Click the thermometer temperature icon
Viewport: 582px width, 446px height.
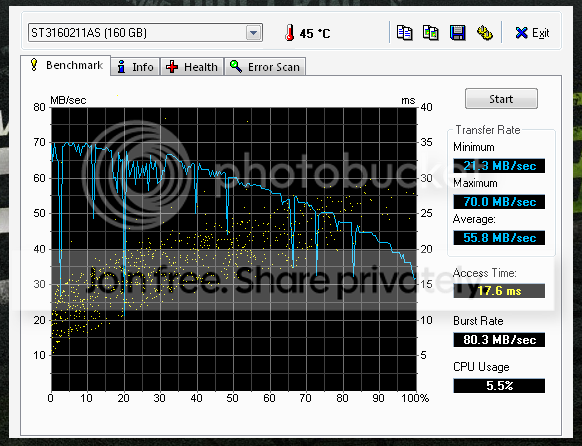[290, 33]
